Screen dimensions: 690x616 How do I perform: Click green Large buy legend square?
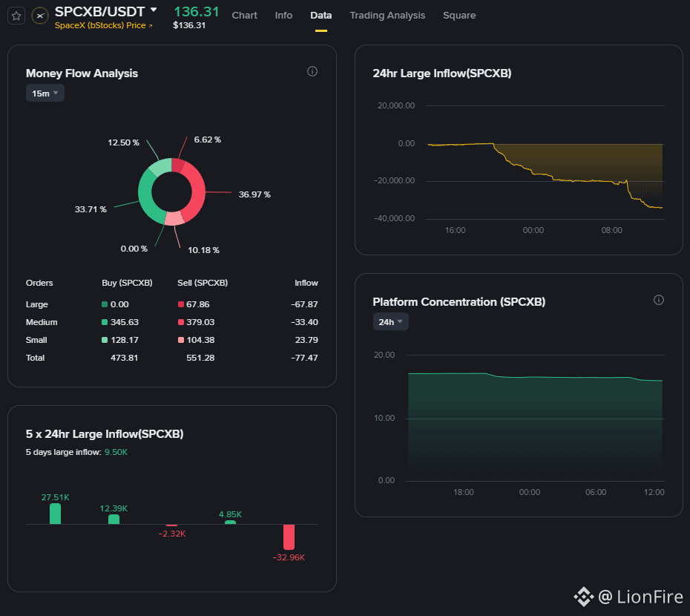[x=105, y=304]
